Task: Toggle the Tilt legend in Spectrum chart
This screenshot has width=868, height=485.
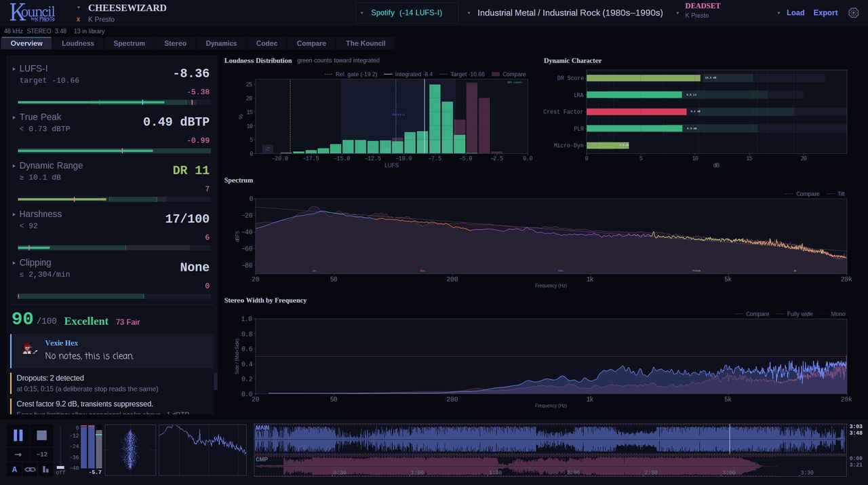Action: tap(835, 194)
